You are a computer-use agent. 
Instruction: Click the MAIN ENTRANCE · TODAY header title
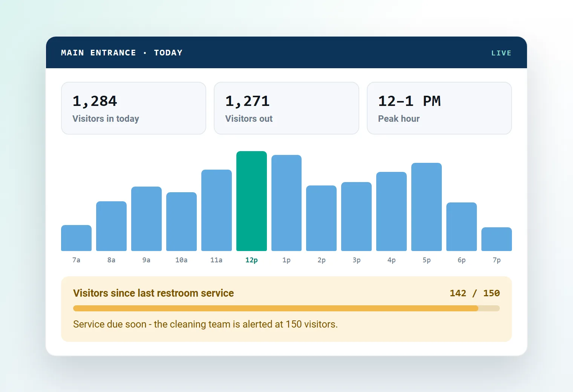point(122,53)
